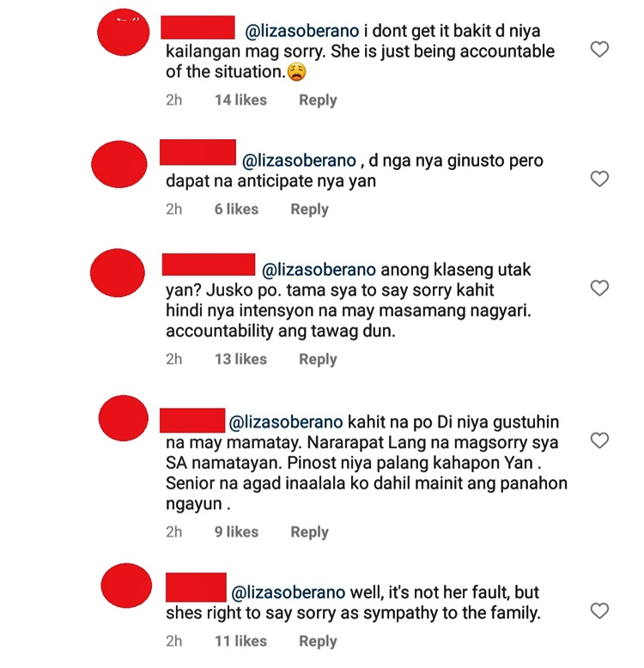644x668 pixels.
Task: Reply to the comment with 13 likes
Action: [318, 359]
